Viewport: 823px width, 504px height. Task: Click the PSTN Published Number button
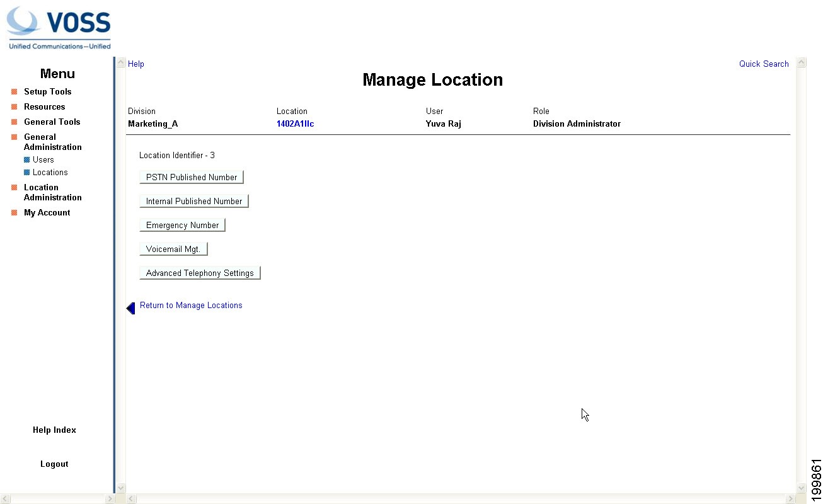click(192, 178)
